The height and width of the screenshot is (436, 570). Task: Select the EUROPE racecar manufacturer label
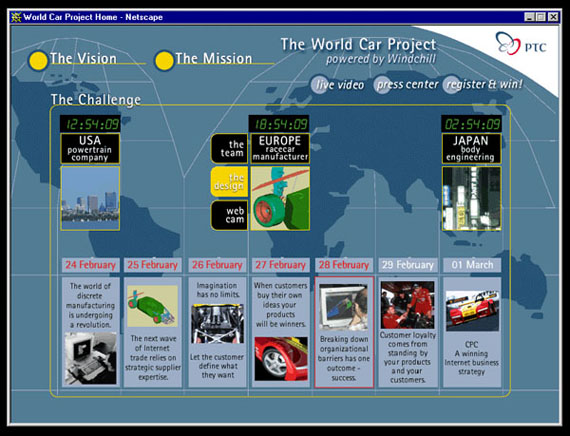tap(280, 149)
